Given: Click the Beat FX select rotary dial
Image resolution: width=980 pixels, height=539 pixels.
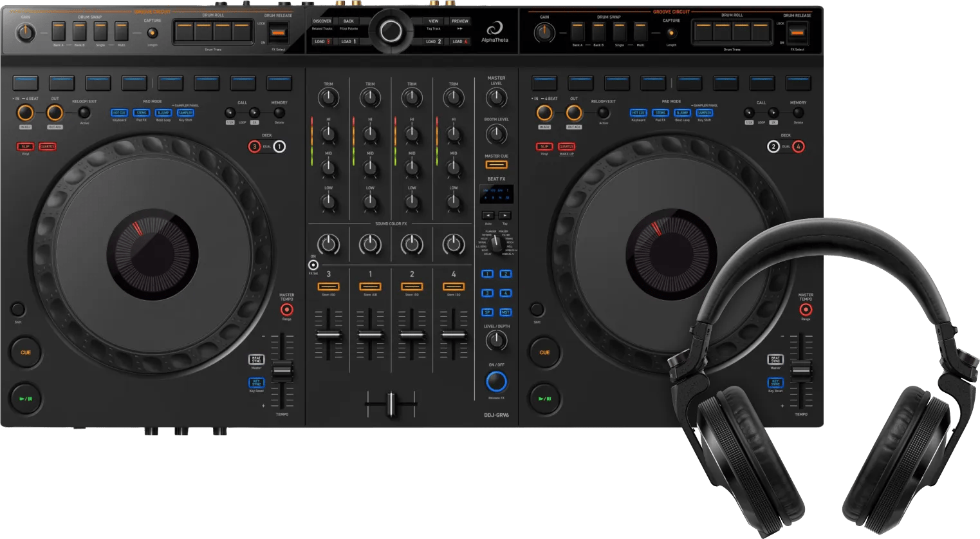Looking at the screenshot, I should tap(495, 244).
